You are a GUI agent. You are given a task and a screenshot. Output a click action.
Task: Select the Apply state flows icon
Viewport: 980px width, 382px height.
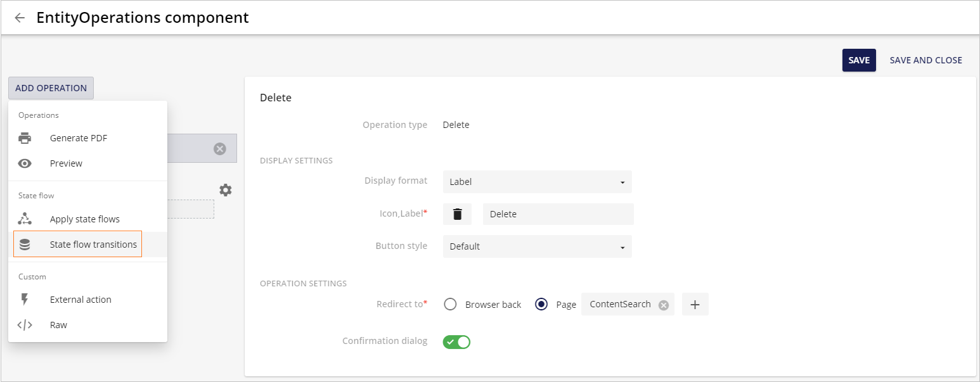pyautogui.click(x=25, y=219)
